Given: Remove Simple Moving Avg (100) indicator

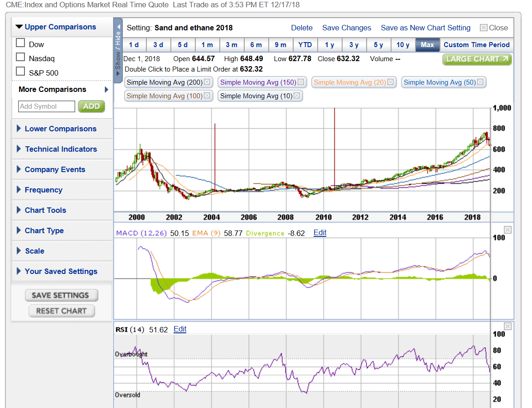Looking at the screenshot, I should [207, 96].
